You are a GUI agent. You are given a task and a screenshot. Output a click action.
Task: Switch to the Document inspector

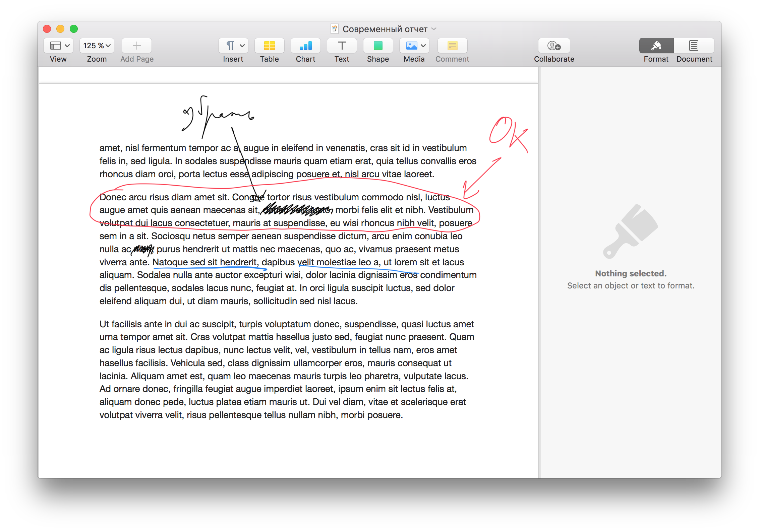click(694, 46)
